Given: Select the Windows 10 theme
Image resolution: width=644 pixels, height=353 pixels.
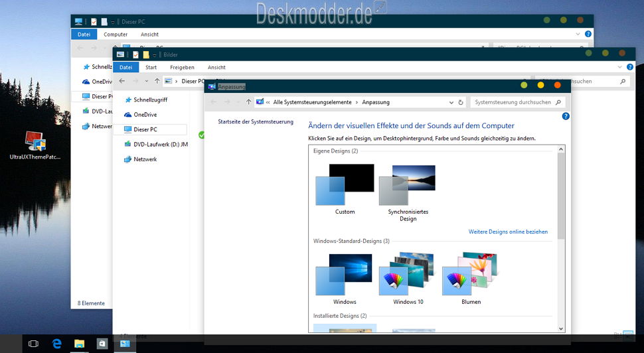Looking at the screenshot, I should [408, 279].
